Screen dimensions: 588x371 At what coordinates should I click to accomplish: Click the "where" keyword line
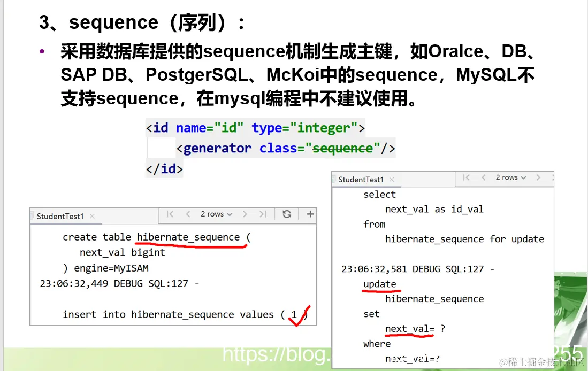[x=377, y=344]
